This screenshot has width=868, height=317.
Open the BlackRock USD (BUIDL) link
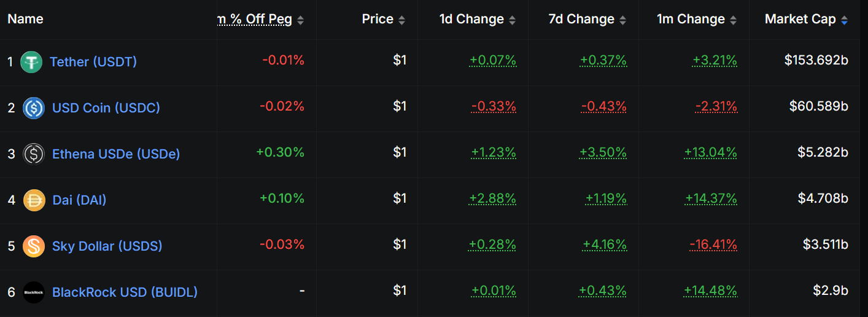[x=125, y=292]
